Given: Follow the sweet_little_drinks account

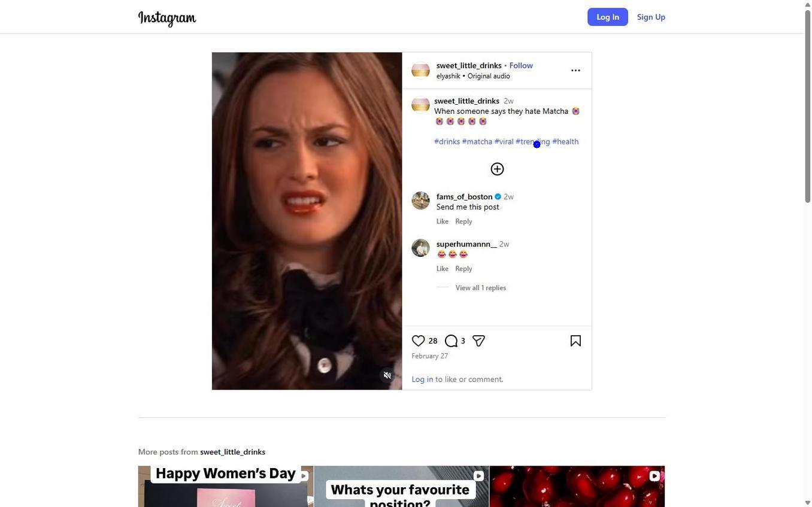Looking at the screenshot, I should 521,65.
